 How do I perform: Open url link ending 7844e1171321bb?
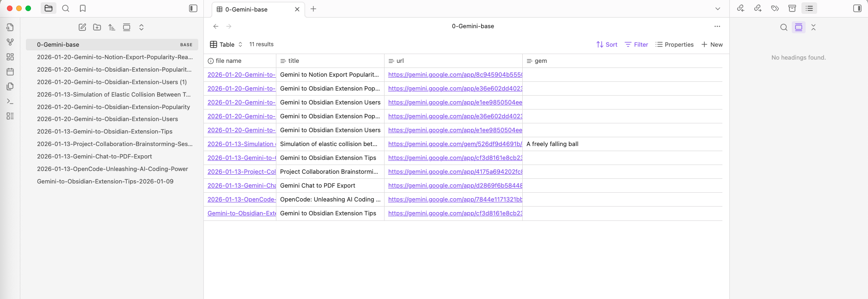(x=455, y=199)
